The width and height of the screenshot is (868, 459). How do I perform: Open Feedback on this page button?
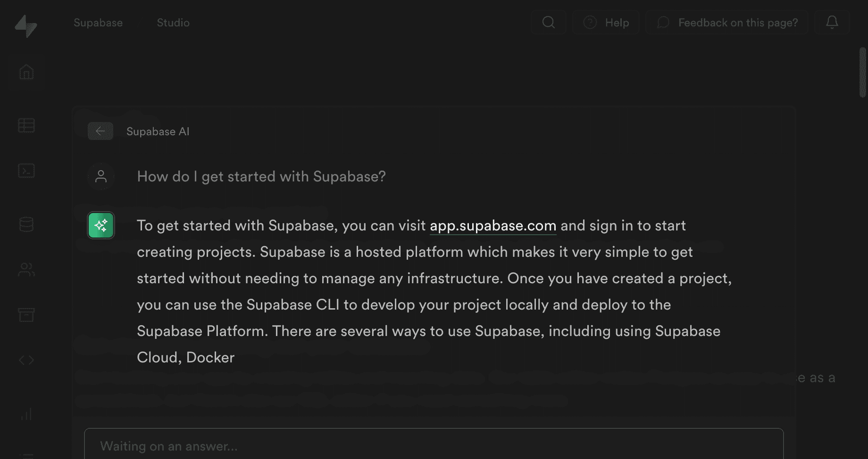tap(727, 22)
